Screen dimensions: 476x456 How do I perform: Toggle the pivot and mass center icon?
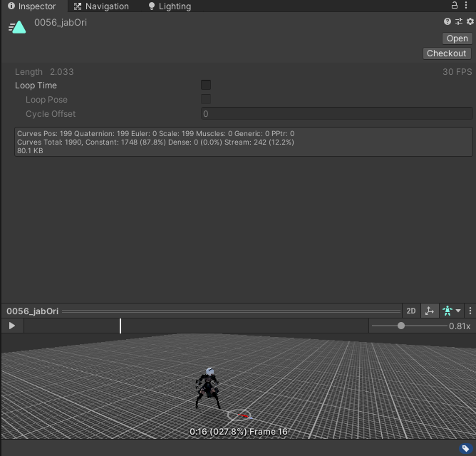tap(430, 311)
